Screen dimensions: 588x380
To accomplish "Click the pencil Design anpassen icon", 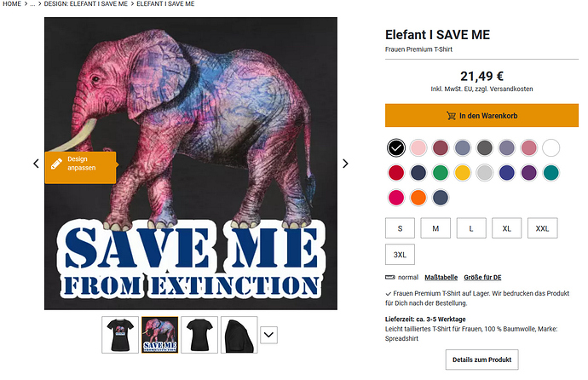I will 57,162.
